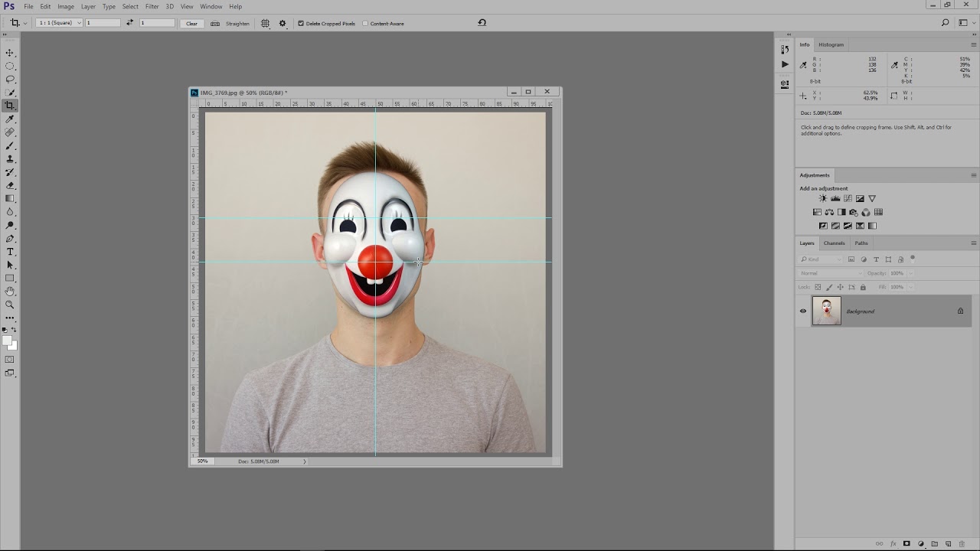
Task: Enable the Content-Aware checkbox
Action: [x=365, y=24]
